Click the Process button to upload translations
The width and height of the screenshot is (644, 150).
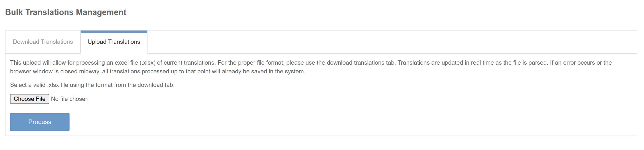pos(40,122)
